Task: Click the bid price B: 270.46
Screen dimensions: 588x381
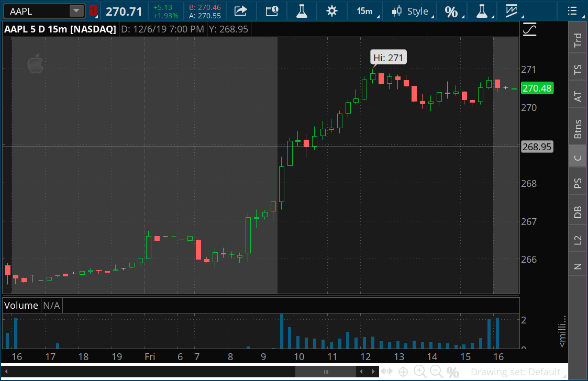Action: click(205, 7)
